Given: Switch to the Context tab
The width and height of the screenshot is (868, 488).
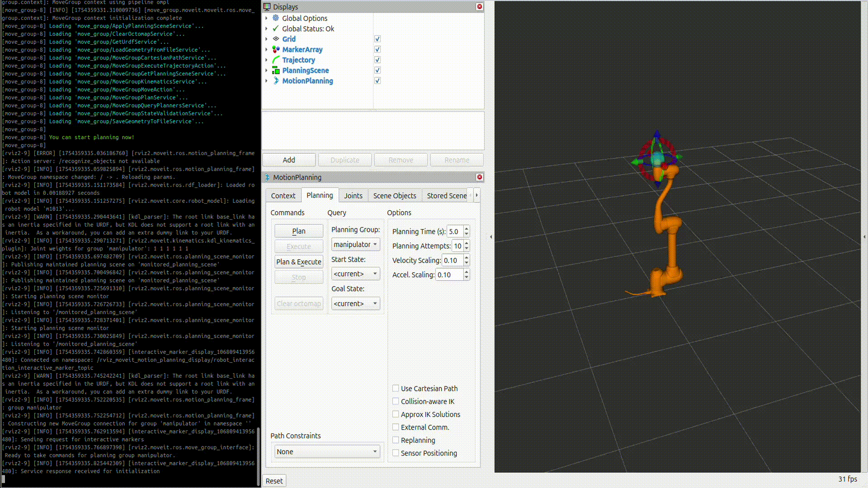Looking at the screenshot, I should 283,196.
